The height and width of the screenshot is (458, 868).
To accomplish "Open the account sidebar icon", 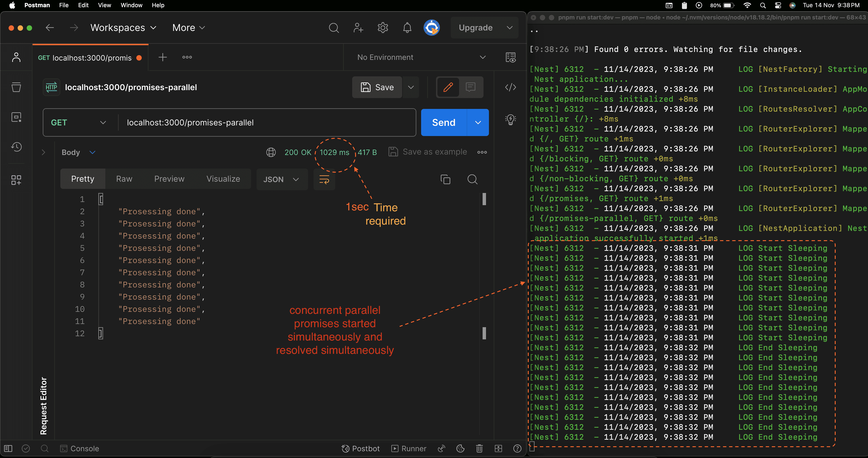I will tap(16, 57).
